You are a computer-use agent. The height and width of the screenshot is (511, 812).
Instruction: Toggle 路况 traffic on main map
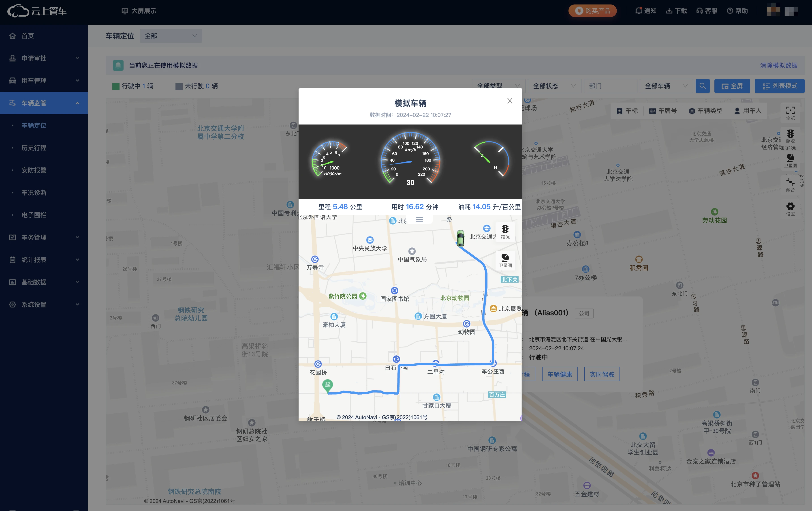coord(791,136)
